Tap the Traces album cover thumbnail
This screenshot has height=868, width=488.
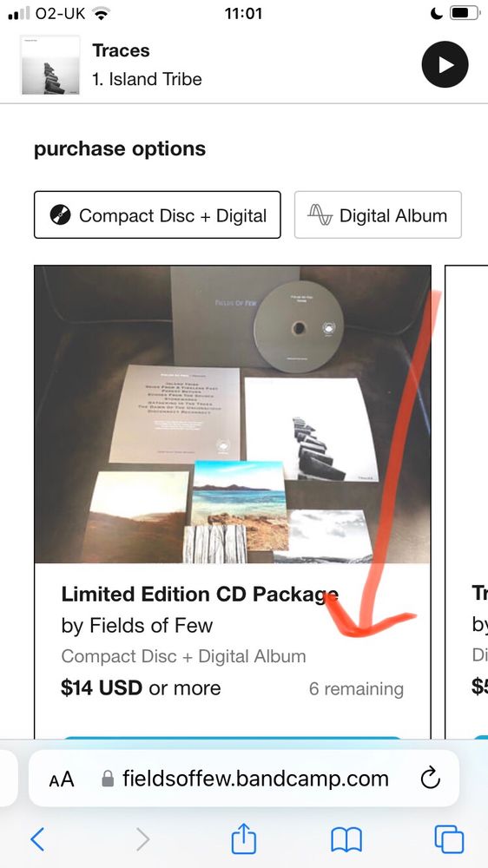(x=50, y=65)
